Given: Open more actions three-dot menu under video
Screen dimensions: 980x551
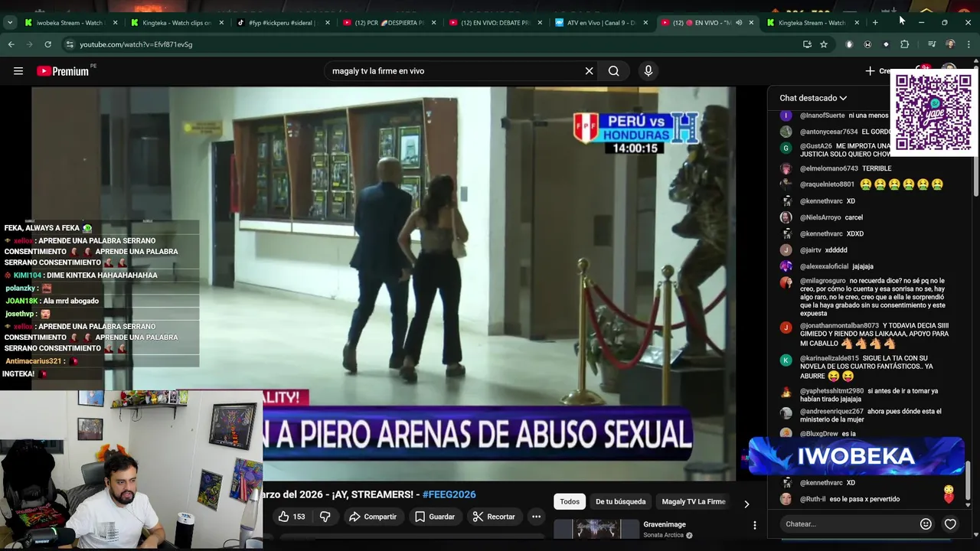Looking at the screenshot, I should 536,517.
